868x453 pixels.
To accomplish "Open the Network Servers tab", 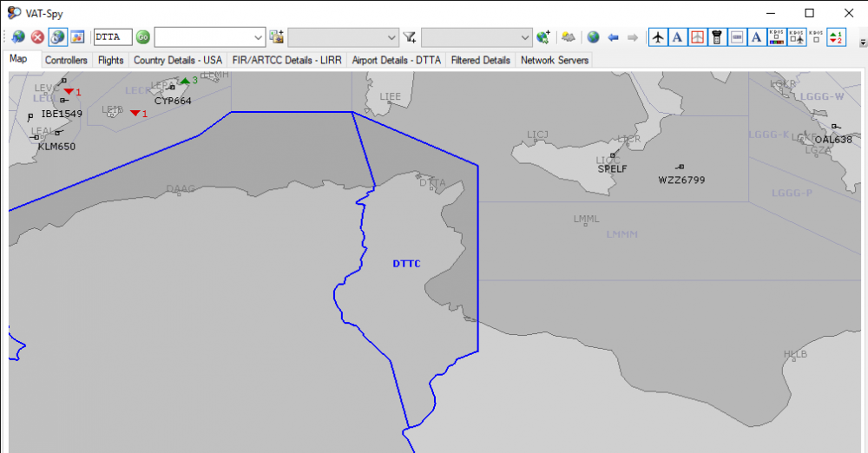I will pos(555,60).
